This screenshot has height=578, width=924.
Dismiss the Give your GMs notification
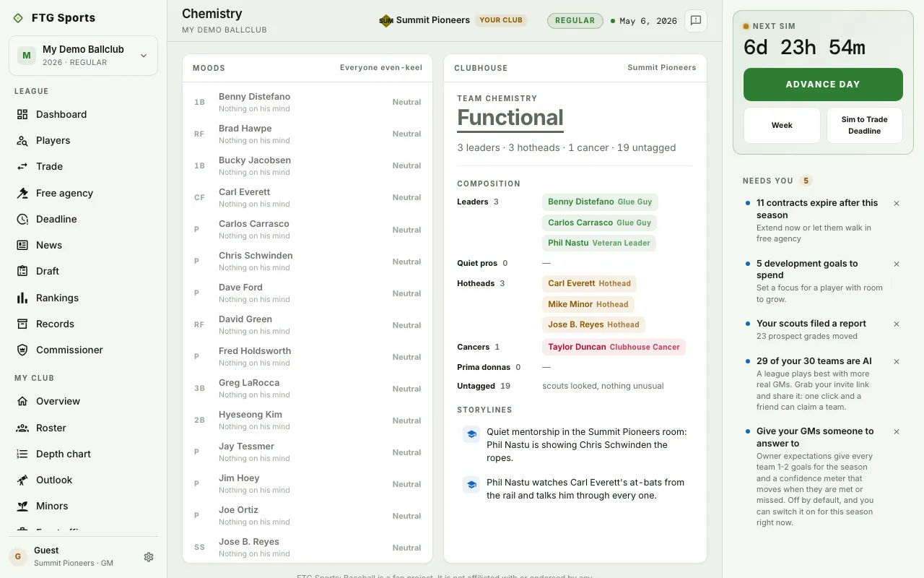point(897,432)
